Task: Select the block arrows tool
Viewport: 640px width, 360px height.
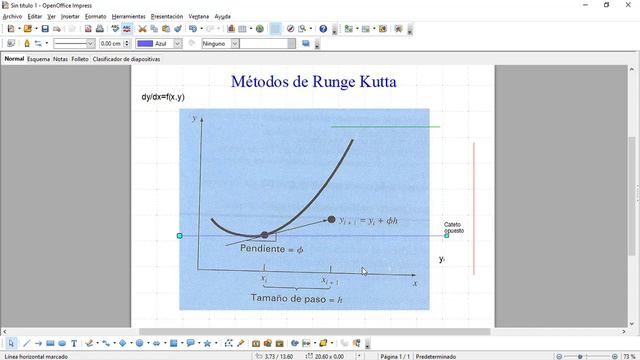Action: pos(156,343)
